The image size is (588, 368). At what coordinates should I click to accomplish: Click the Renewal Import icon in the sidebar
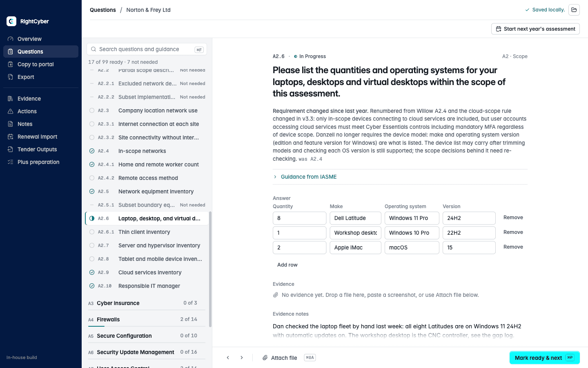click(x=11, y=137)
